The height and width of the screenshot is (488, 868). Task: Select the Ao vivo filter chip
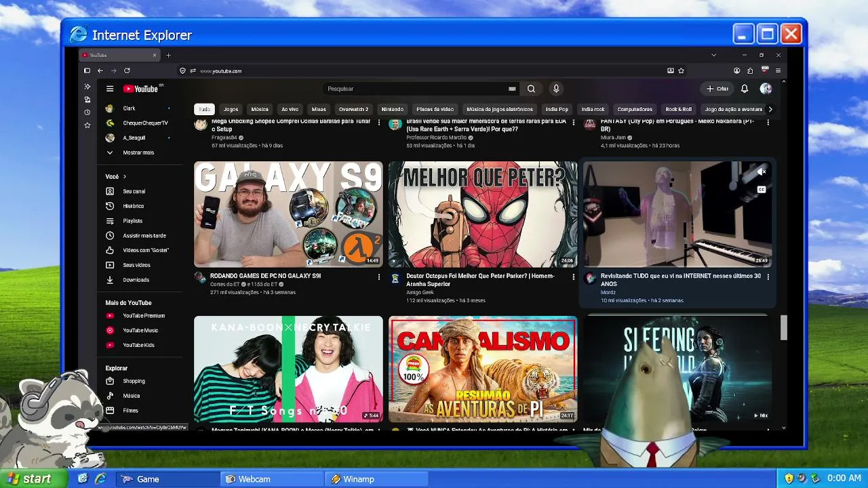click(x=290, y=109)
